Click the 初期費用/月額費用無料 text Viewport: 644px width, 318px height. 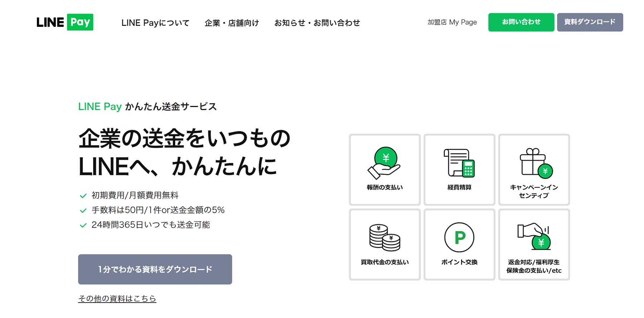[135, 195]
